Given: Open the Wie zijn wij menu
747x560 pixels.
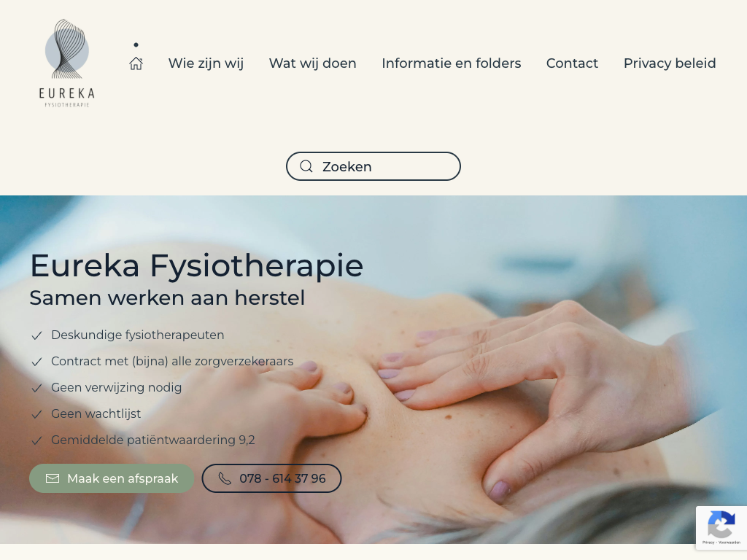Looking at the screenshot, I should 206,63.
